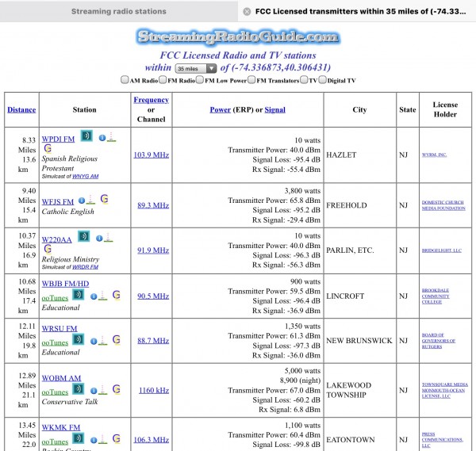Open the WBJB FM/HD station link
The height and width of the screenshot is (451, 476).
click(x=65, y=284)
